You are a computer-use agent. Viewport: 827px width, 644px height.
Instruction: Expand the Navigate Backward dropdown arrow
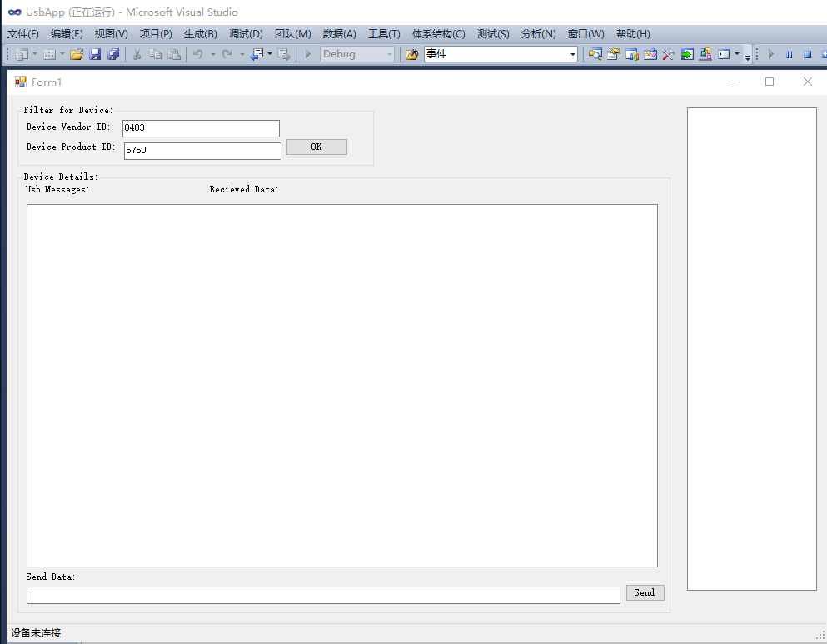(x=270, y=54)
